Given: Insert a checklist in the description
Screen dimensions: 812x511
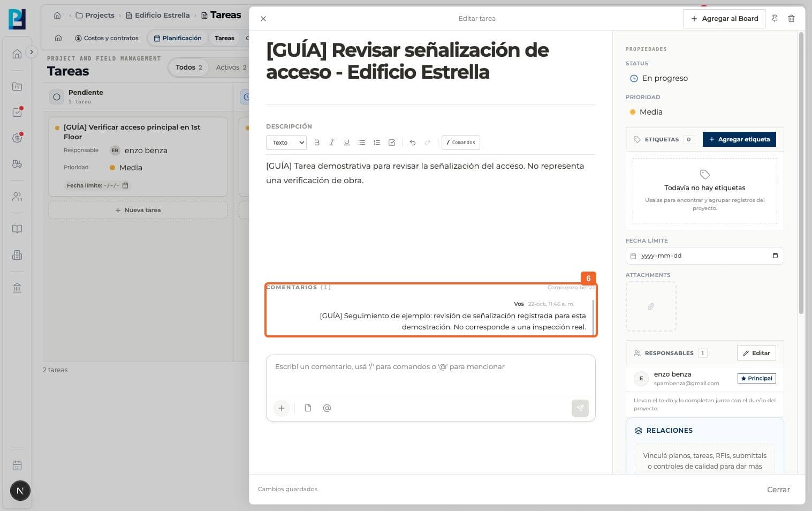Looking at the screenshot, I should pyautogui.click(x=392, y=142).
